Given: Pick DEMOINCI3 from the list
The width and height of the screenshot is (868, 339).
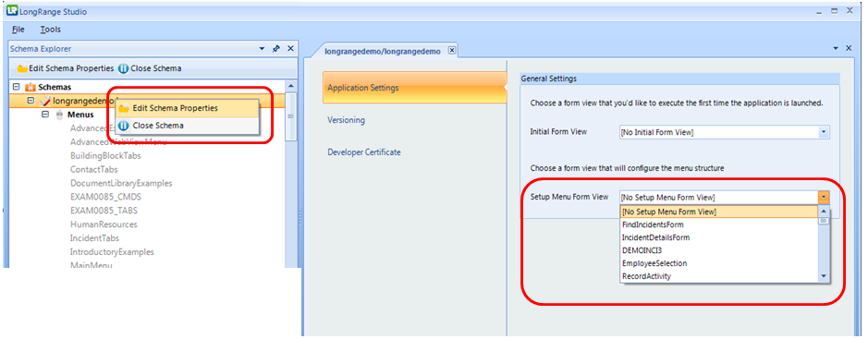Looking at the screenshot, I should [718, 250].
